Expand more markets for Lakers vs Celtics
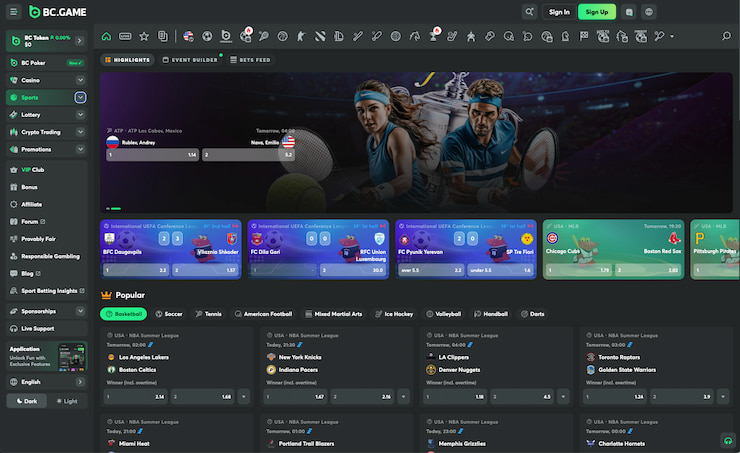 click(244, 397)
